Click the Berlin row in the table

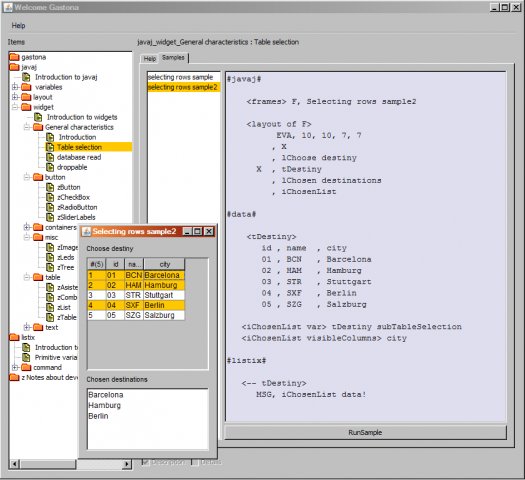coord(136,305)
